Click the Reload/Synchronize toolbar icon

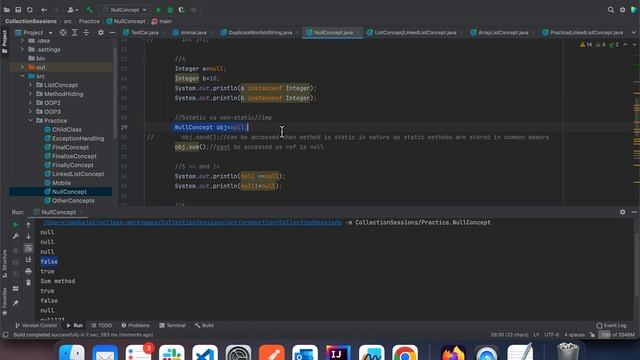30,10
